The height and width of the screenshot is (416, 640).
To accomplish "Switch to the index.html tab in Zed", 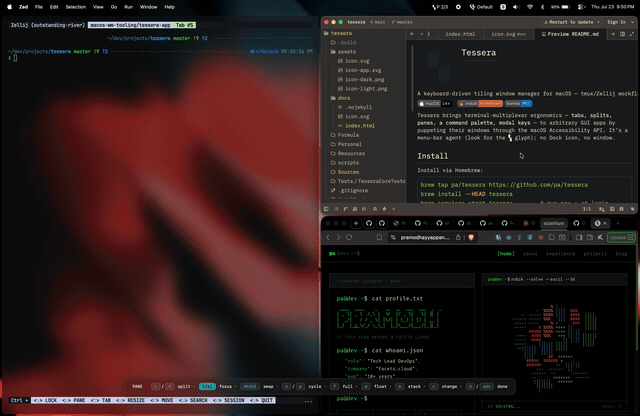I will [x=460, y=34].
